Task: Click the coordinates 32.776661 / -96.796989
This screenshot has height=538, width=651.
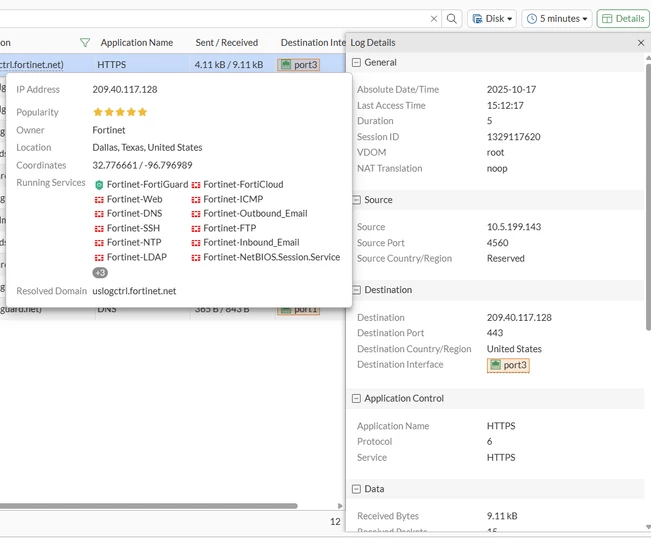Action: point(142,165)
